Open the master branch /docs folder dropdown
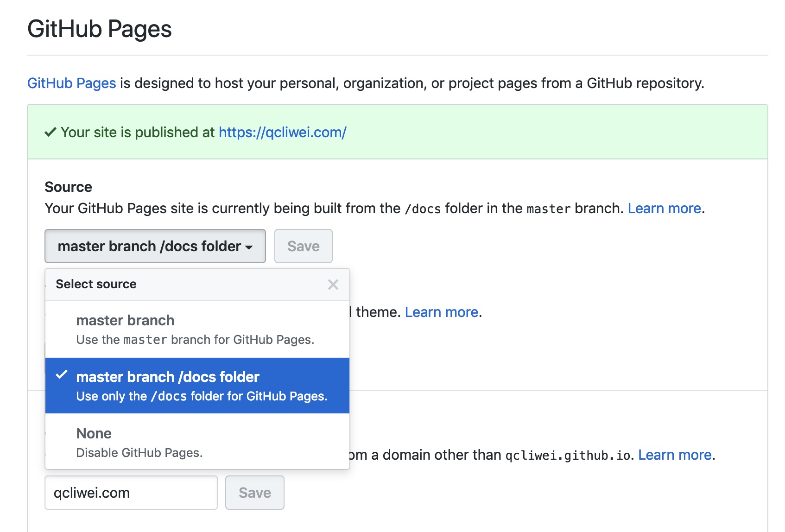This screenshot has height=532, width=785. (155, 246)
